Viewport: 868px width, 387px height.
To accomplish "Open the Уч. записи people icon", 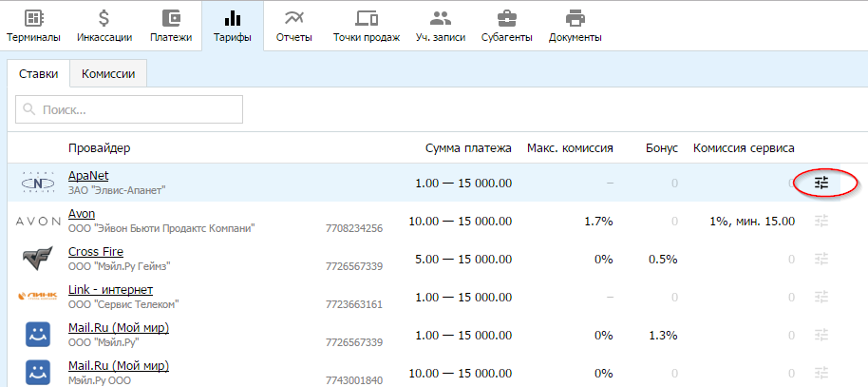I will point(441,18).
